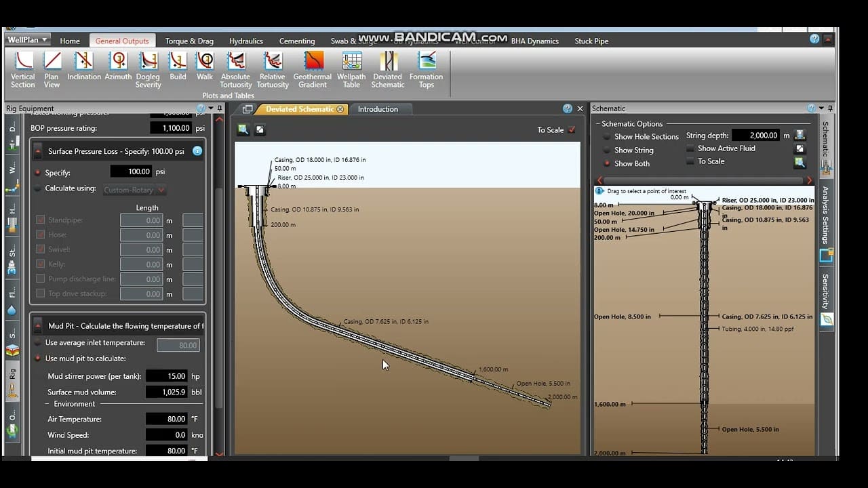
Task: Open the Torque & Drag ribbon tab
Action: (189, 41)
